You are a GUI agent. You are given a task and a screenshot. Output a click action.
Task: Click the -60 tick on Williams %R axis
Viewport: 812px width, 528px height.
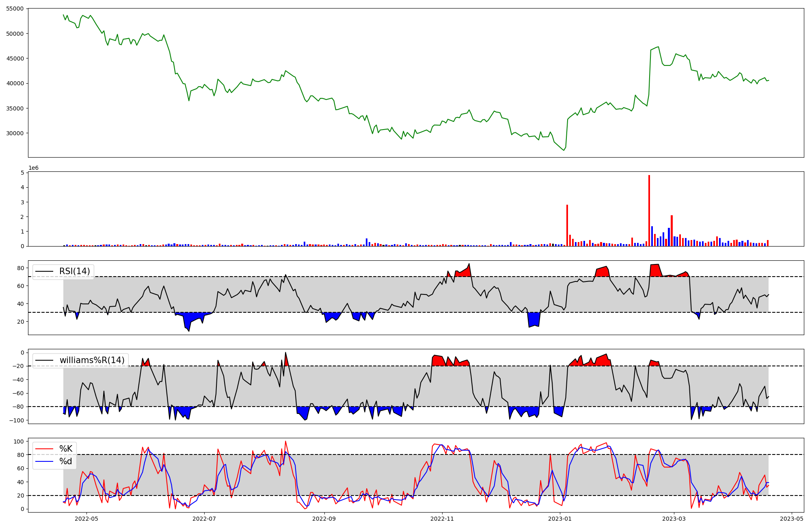pos(18,393)
